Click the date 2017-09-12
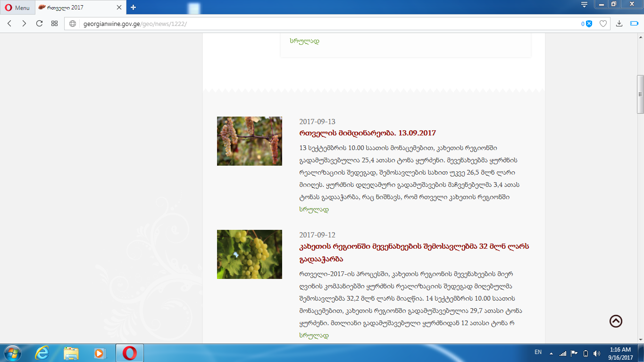 pos(318,235)
